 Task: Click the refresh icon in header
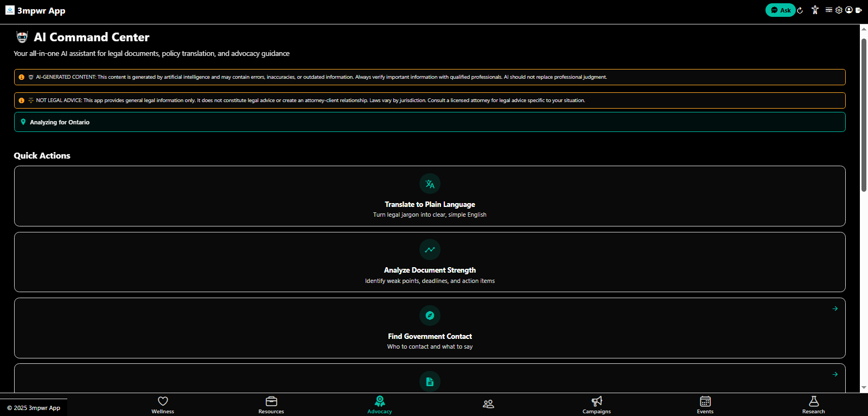[x=800, y=10]
